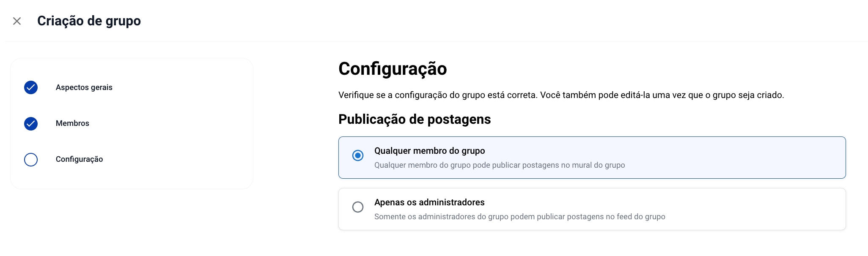Click the description mentioning feed do grupo
Screen dimensions: 868x256
point(519,217)
